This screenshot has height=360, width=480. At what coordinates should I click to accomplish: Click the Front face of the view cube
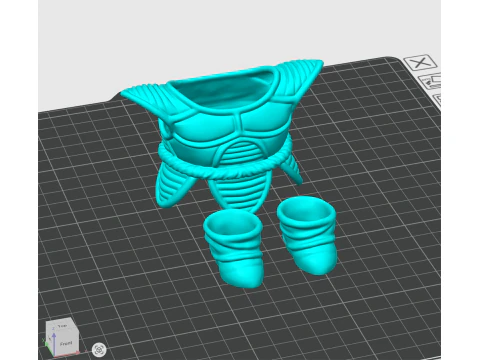[x=65, y=343]
